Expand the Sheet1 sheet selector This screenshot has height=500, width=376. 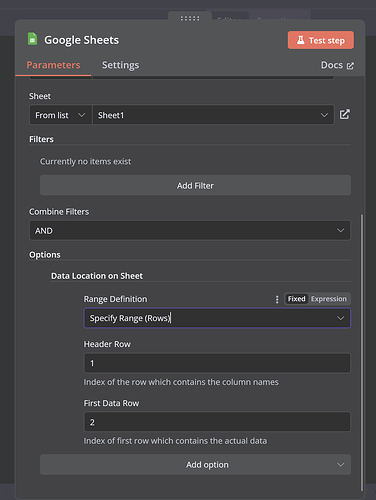213,115
